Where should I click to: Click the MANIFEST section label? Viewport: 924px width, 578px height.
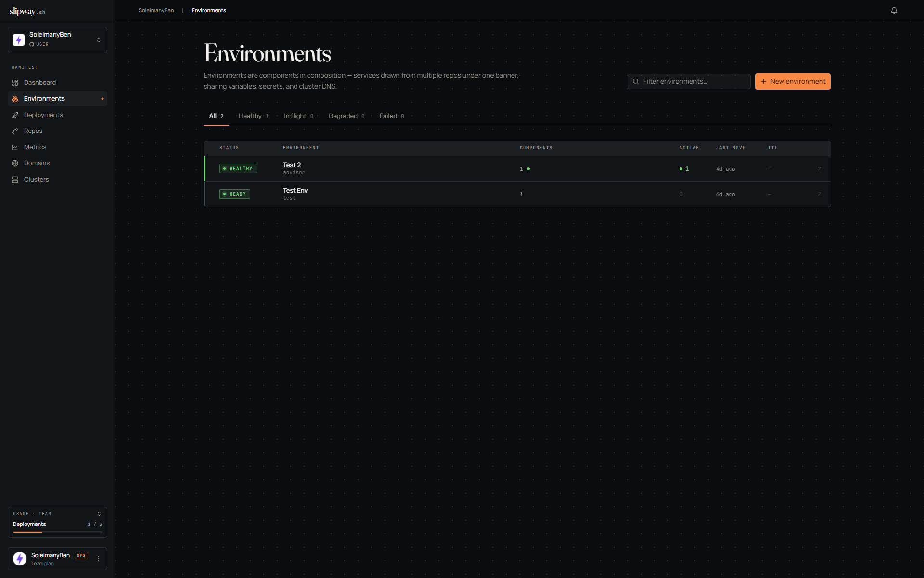(x=25, y=67)
